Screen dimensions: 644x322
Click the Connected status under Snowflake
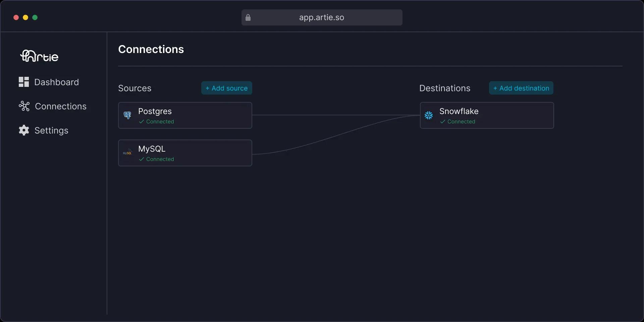point(458,121)
